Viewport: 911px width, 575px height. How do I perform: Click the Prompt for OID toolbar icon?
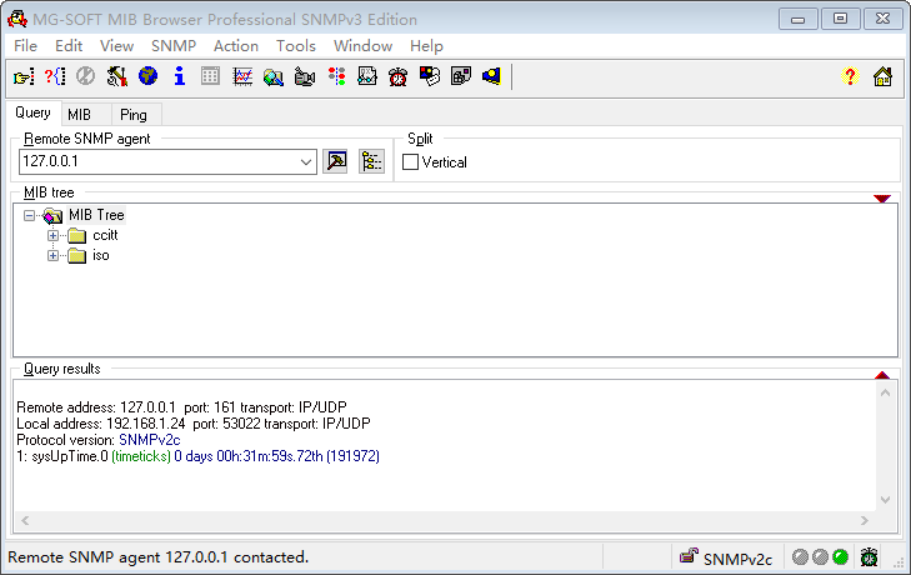click(55, 77)
